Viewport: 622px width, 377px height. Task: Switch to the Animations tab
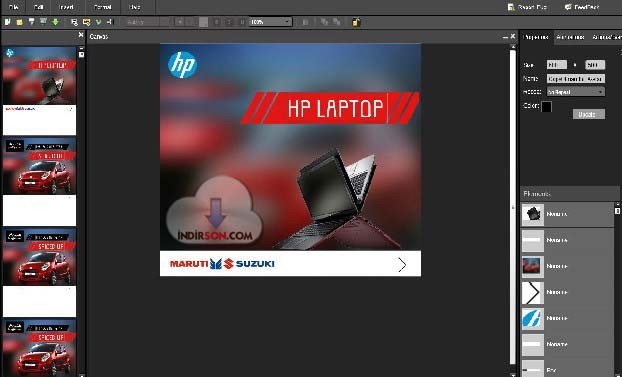pyautogui.click(x=570, y=37)
